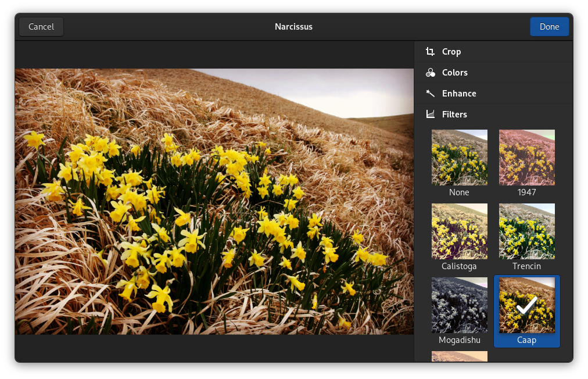588x379 pixels.
Task: Click the Filters chart icon
Action: pyautogui.click(x=430, y=115)
